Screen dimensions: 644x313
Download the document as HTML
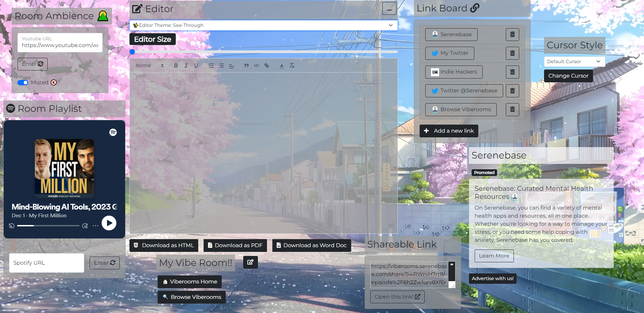coord(164,245)
